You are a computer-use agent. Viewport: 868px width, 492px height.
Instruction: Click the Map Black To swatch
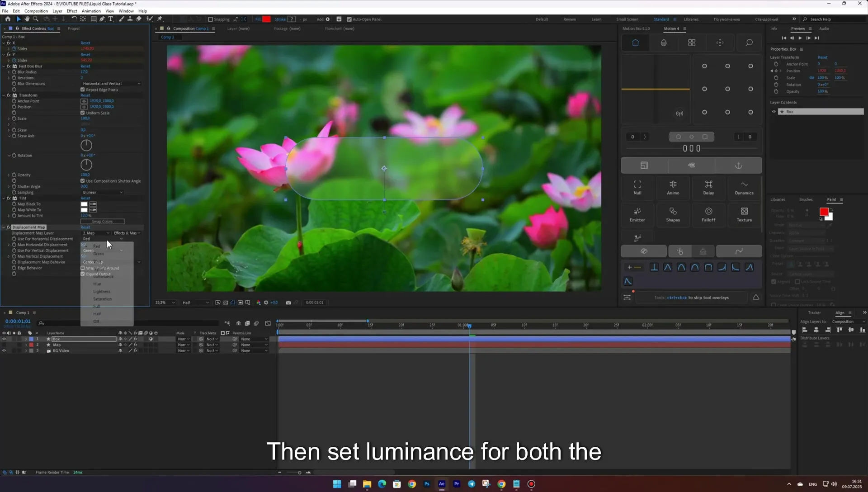pos(84,204)
